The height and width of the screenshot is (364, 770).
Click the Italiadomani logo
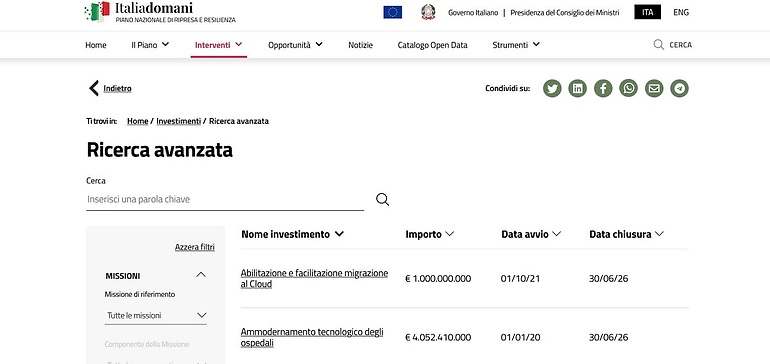tap(160, 12)
